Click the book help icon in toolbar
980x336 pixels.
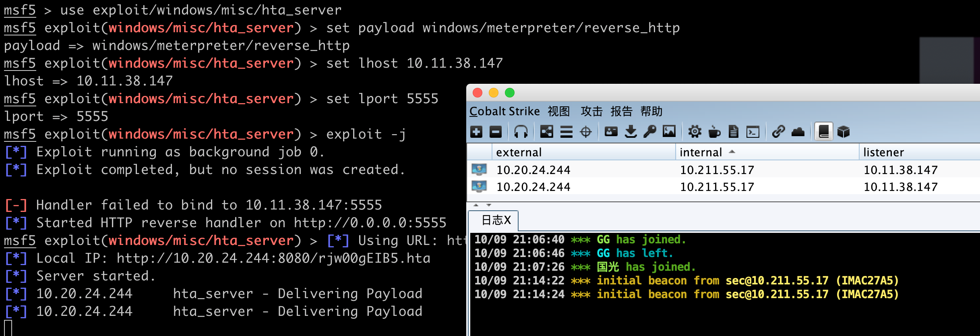tap(824, 132)
